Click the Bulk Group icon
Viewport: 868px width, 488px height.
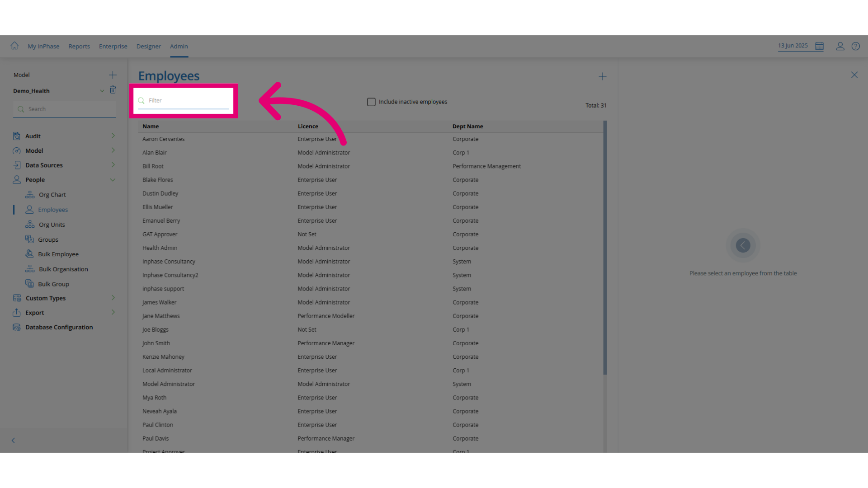[x=30, y=284]
